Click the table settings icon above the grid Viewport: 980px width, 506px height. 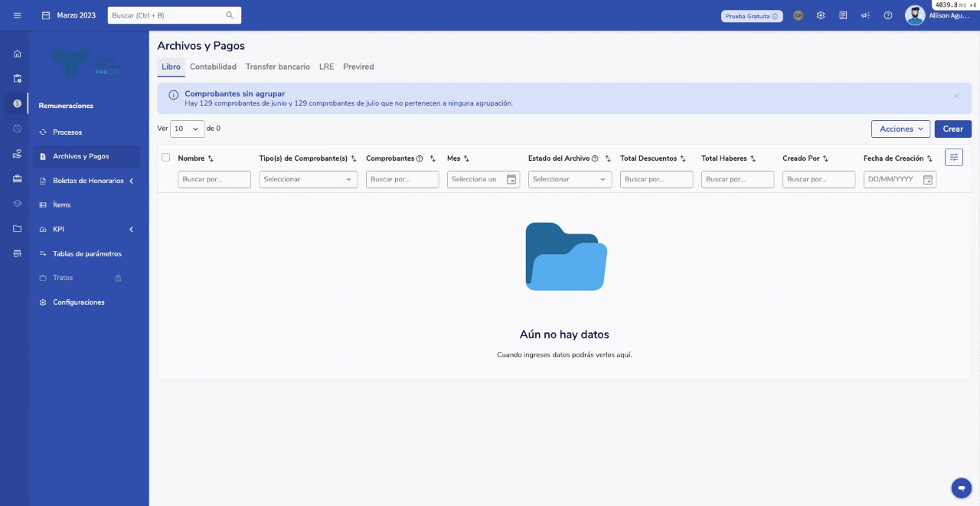pyautogui.click(x=954, y=157)
